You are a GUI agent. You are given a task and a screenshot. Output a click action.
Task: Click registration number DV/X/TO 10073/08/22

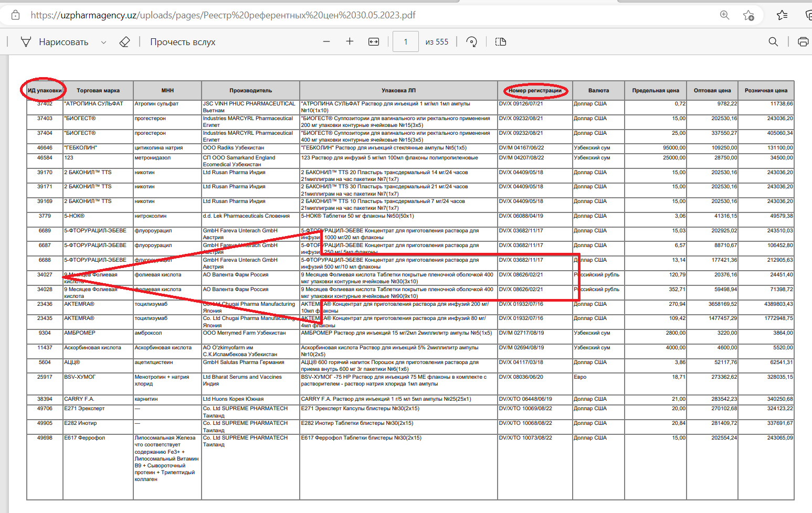(x=525, y=438)
